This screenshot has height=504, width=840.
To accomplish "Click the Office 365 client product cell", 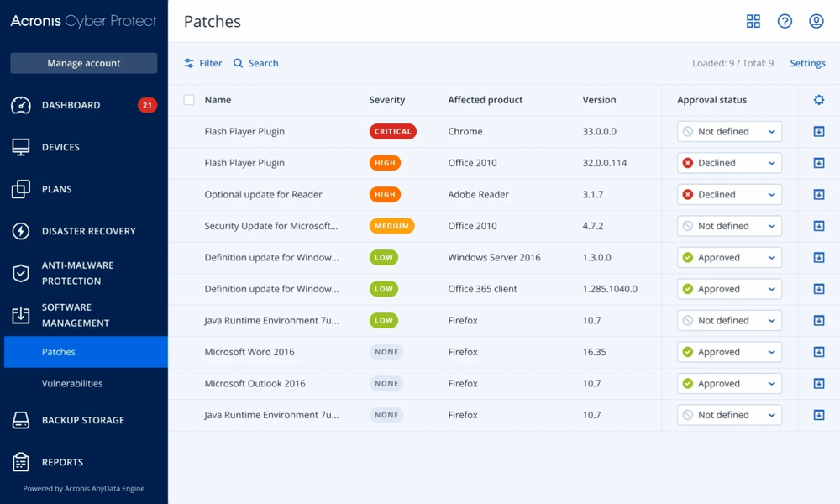I will (x=483, y=289).
